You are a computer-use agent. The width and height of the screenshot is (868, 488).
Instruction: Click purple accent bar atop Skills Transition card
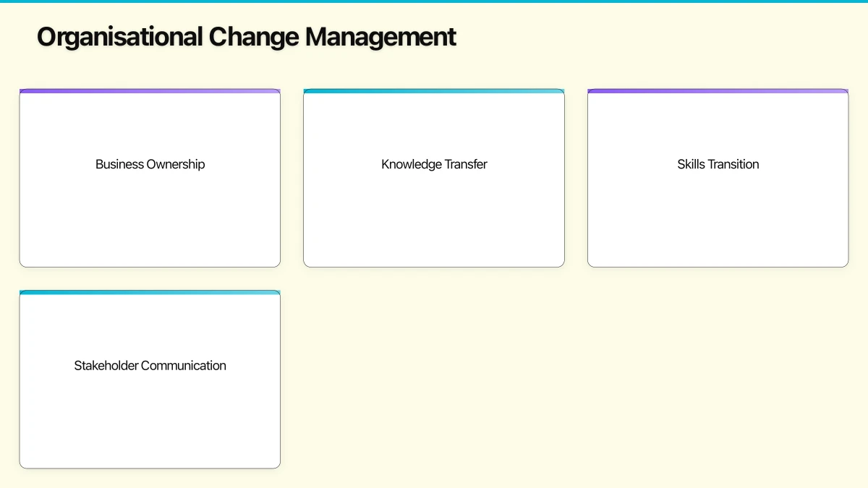718,91
